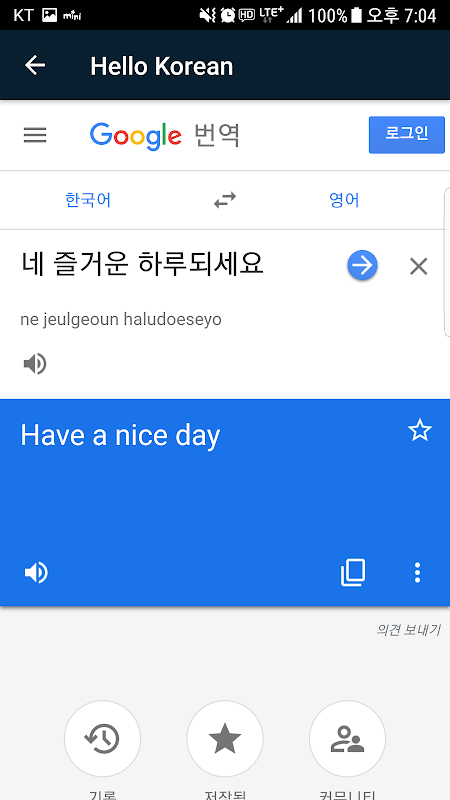Open the History clock button

[x=102, y=738]
